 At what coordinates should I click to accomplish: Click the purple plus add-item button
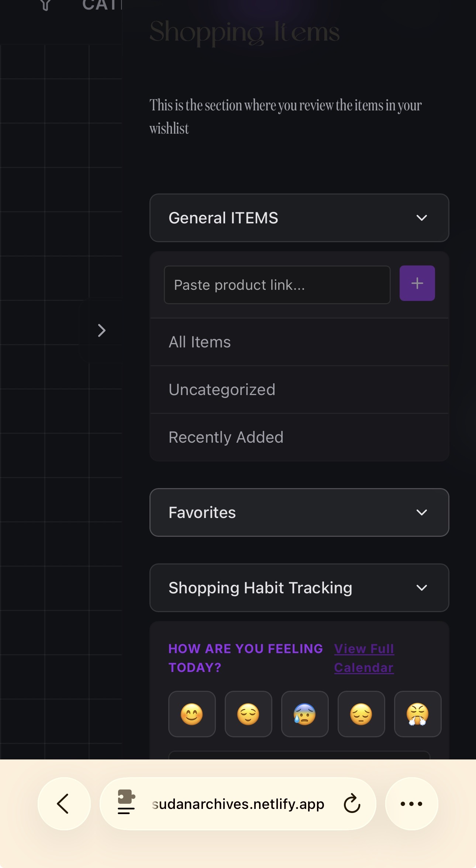pyautogui.click(x=417, y=283)
